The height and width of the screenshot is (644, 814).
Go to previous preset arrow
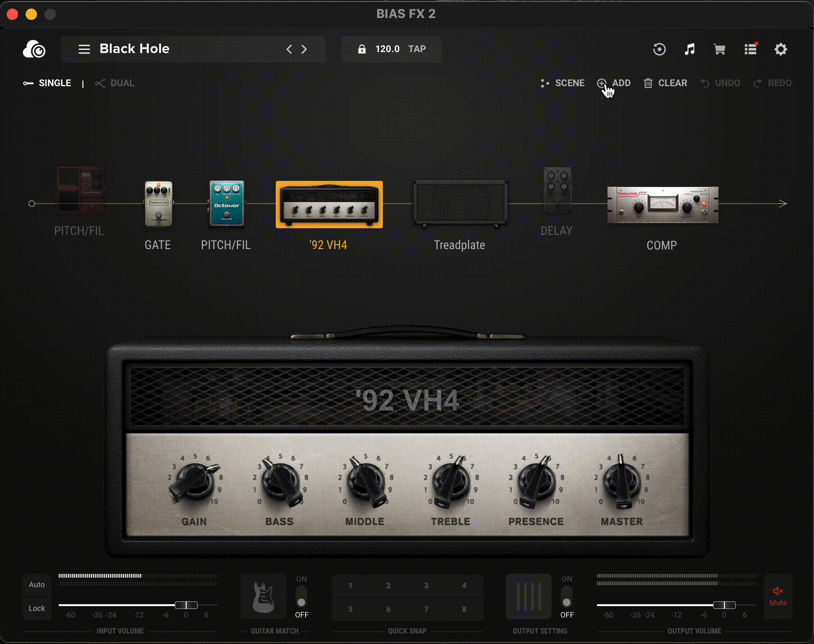click(x=289, y=49)
